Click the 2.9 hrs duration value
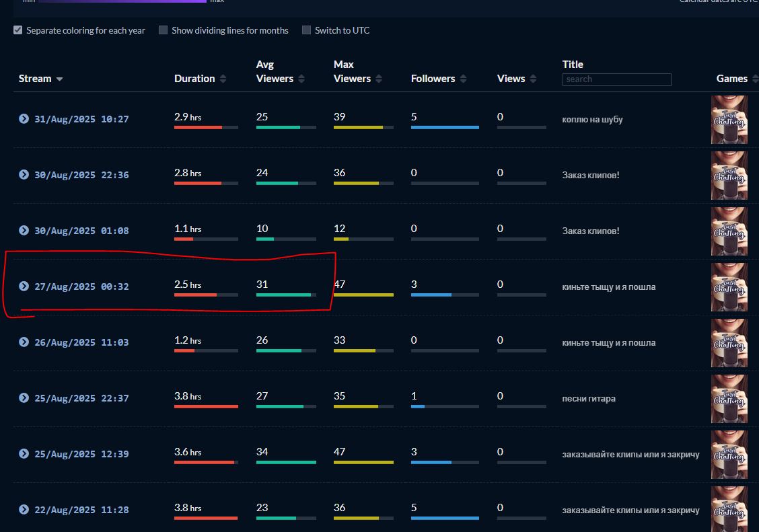Image resolution: width=759 pixels, height=532 pixels. 188,117
